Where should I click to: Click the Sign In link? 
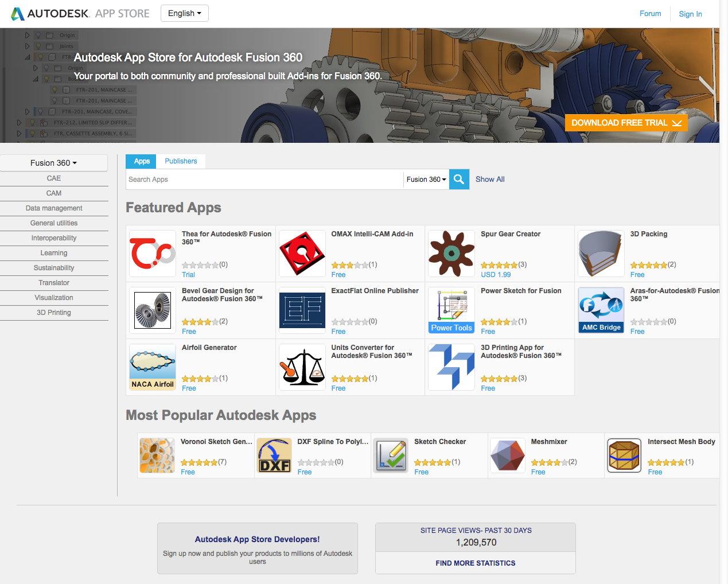pos(690,14)
